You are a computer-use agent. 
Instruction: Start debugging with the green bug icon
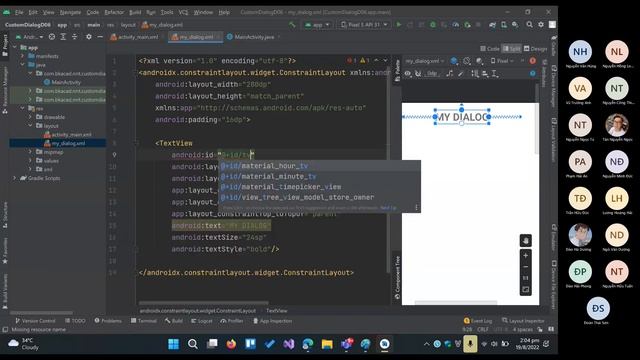[x=433, y=25]
